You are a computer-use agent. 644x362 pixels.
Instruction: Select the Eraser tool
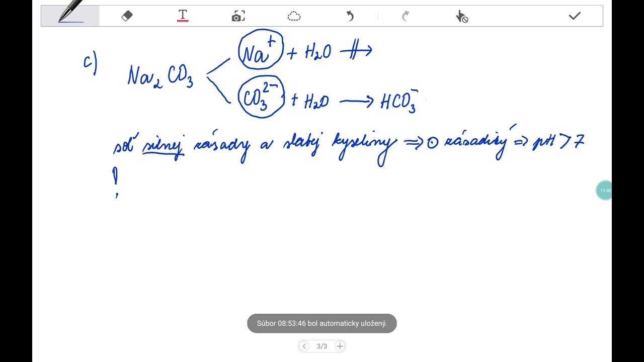127,16
